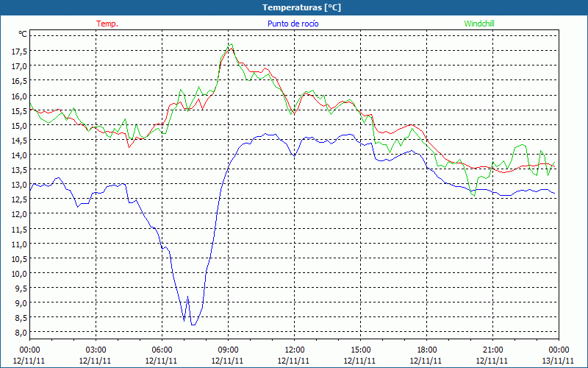Screen dimensions: 588x368
Task: Click the 'Temperaturas [°C]' chart title
Action: [x=301, y=7]
